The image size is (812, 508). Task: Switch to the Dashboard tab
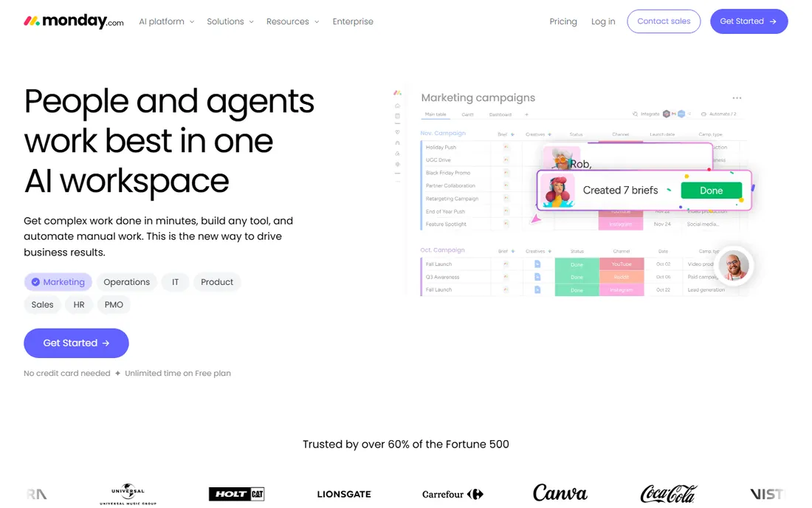tap(500, 114)
